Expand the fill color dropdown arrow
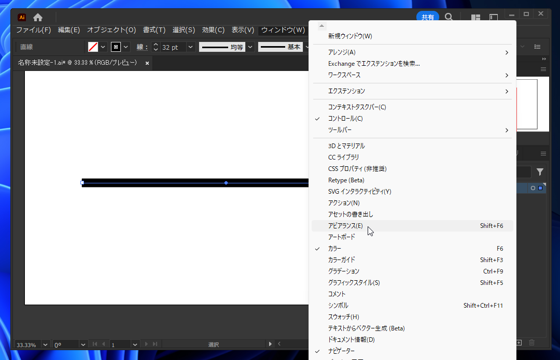 103,47
